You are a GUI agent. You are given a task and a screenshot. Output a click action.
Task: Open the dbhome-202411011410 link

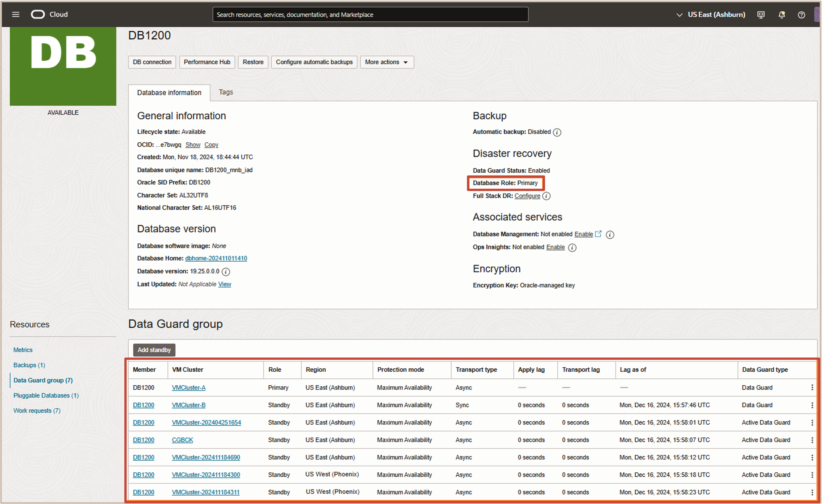(216, 258)
